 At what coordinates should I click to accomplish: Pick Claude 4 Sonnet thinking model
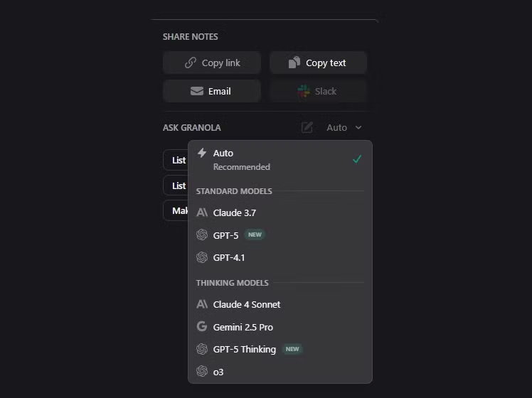[247, 304]
